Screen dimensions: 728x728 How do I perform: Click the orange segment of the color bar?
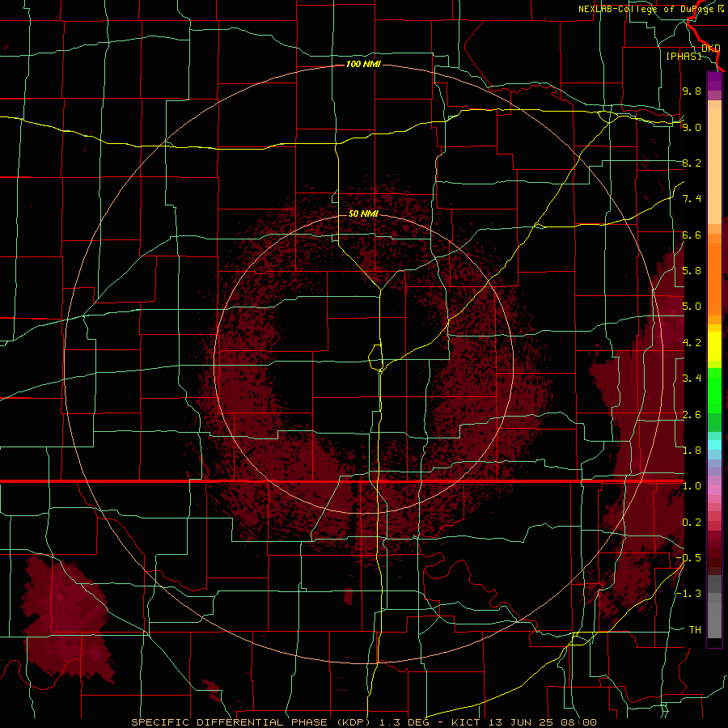tap(714, 274)
